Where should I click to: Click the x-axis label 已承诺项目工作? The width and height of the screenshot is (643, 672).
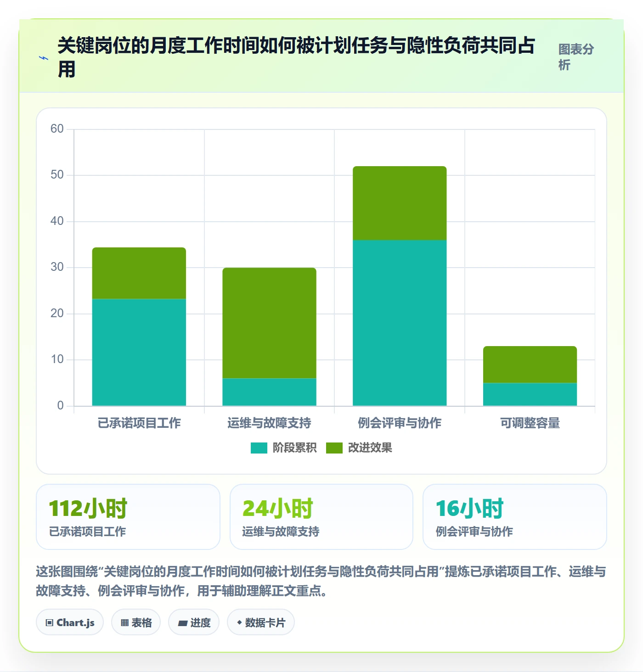pyautogui.click(x=139, y=423)
